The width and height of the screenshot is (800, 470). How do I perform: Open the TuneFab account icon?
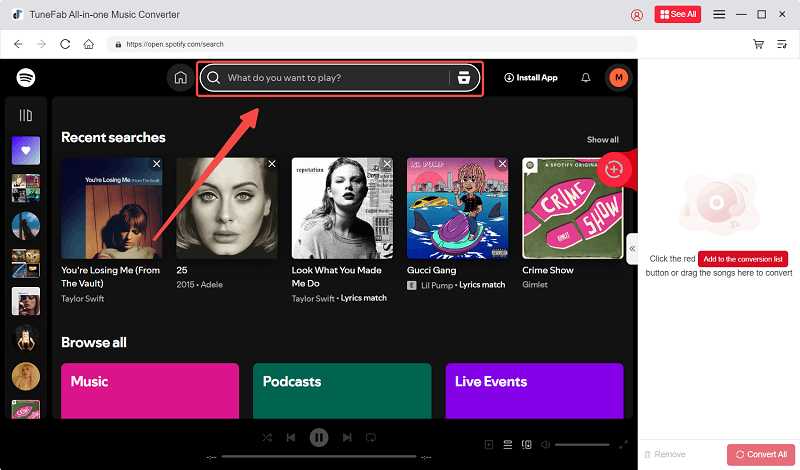coord(637,15)
